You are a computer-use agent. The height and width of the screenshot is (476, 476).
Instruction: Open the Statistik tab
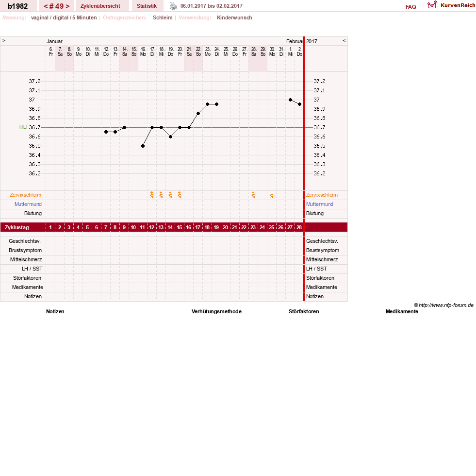[147, 6]
